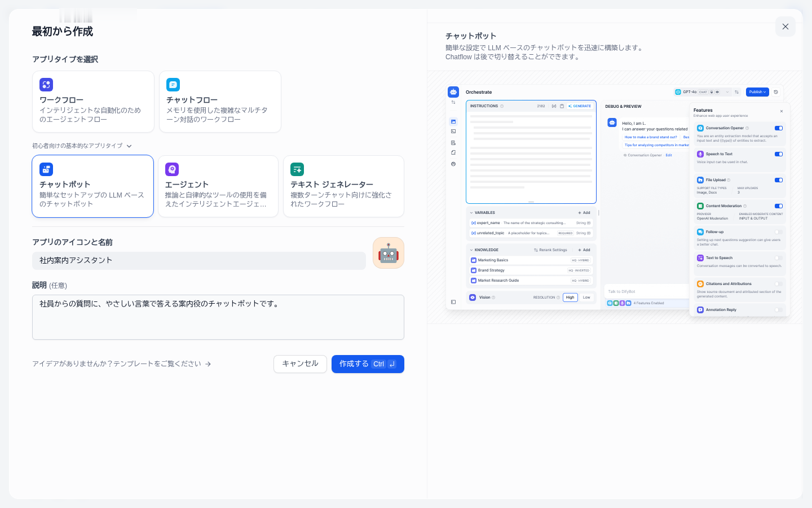The width and height of the screenshot is (812, 508).
Task: Click Edit beside Conversation Opener in preview chat
Action: tap(669, 155)
